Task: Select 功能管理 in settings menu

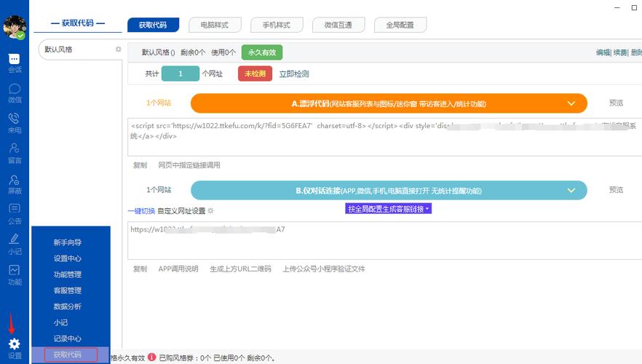Action: pyautogui.click(x=68, y=274)
